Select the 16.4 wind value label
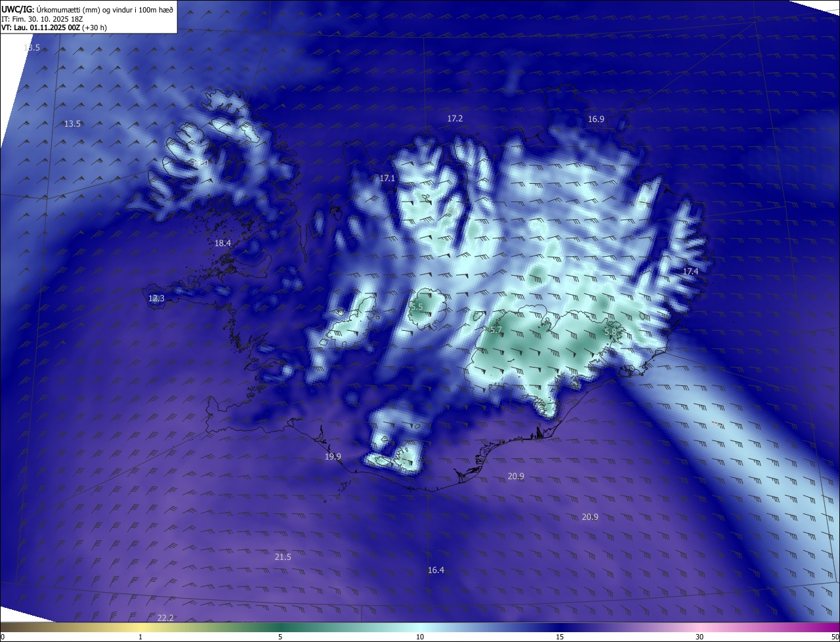 pos(436,570)
